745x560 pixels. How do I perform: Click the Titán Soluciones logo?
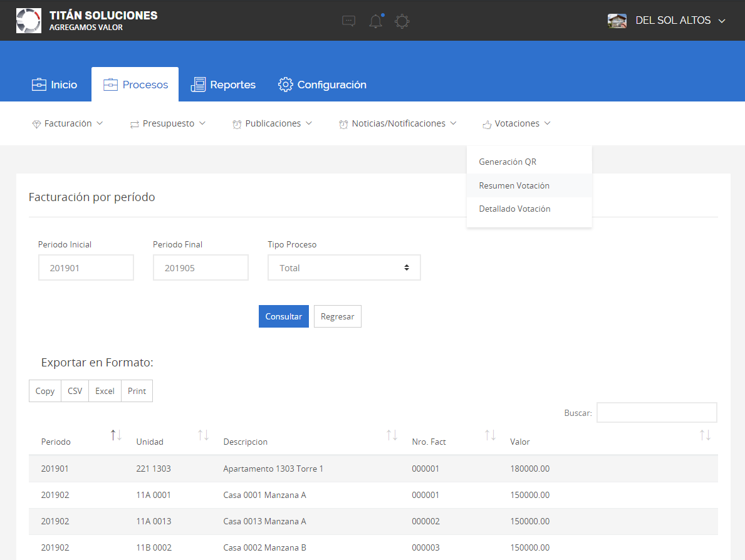click(29, 21)
